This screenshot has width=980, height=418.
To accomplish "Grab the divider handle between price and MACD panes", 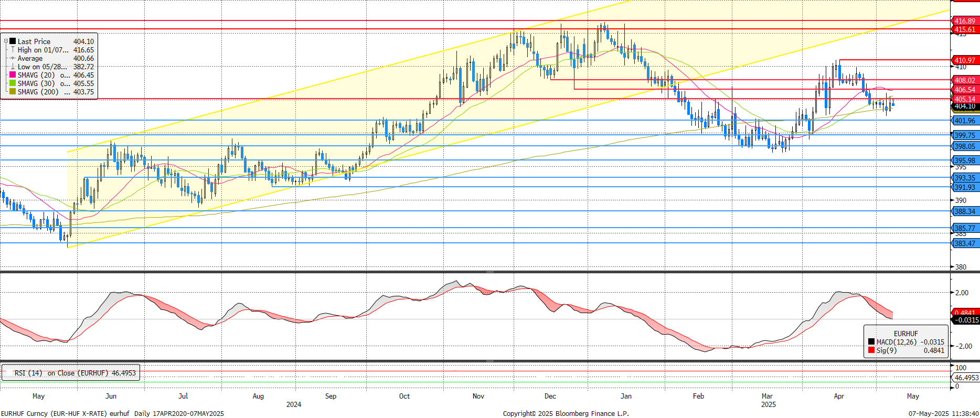I will [x=490, y=272].
